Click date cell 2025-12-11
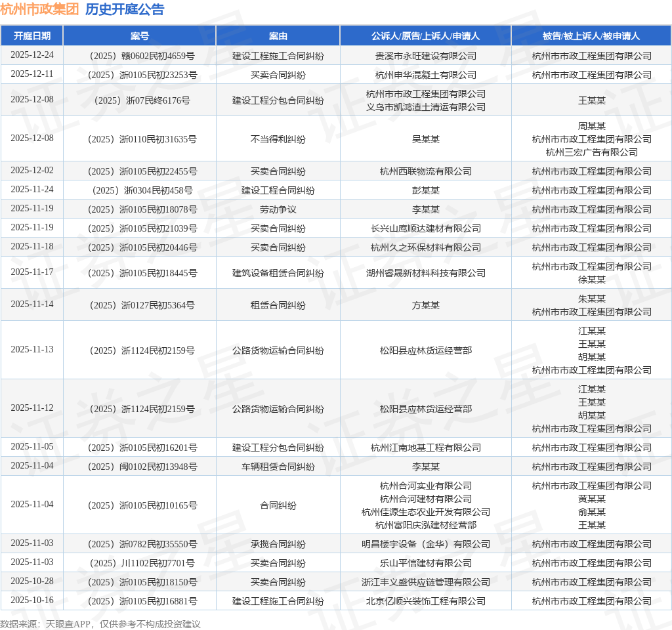This screenshot has width=672, height=630. pos(32,73)
